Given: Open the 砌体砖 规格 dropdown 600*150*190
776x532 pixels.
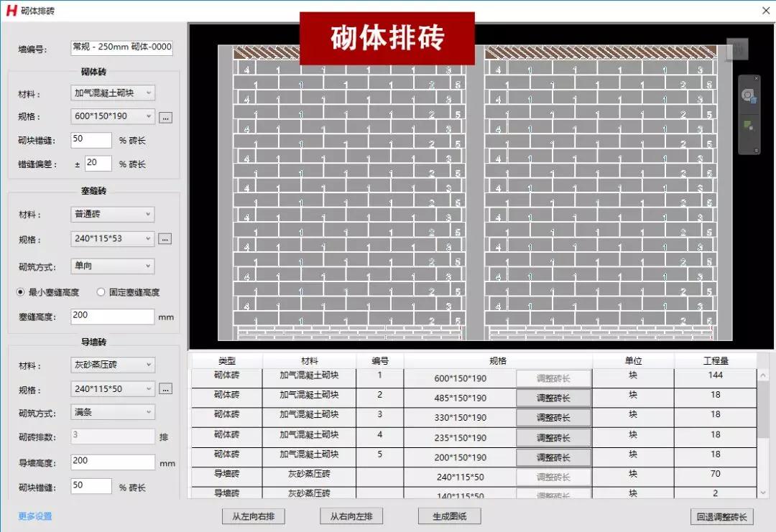Looking at the screenshot, I should pyautogui.click(x=112, y=116).
